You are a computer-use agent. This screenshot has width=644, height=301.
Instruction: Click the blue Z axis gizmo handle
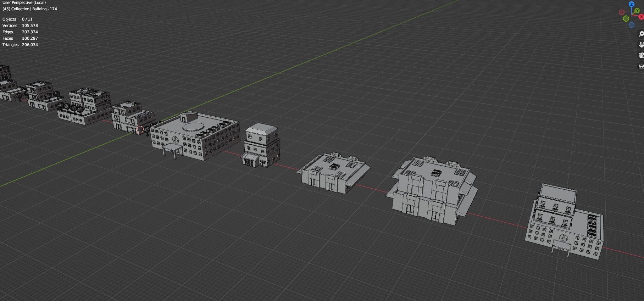point(631,4)
